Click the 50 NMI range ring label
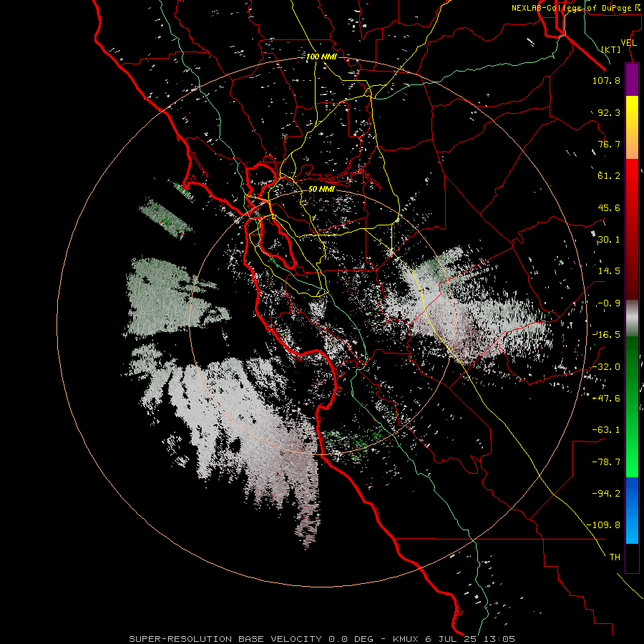This screenshot has width=644, height=644. (321, 190)
